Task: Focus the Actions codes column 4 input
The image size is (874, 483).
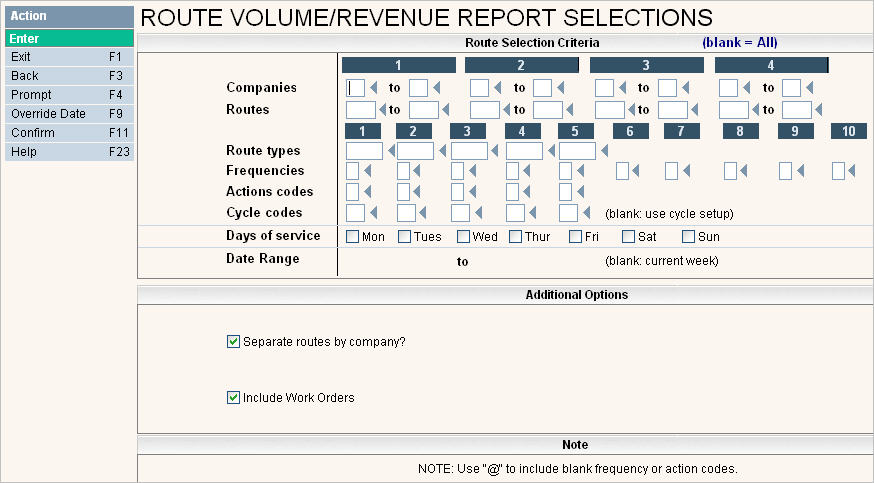Action: pyautogui.click(x=512, y=192)
